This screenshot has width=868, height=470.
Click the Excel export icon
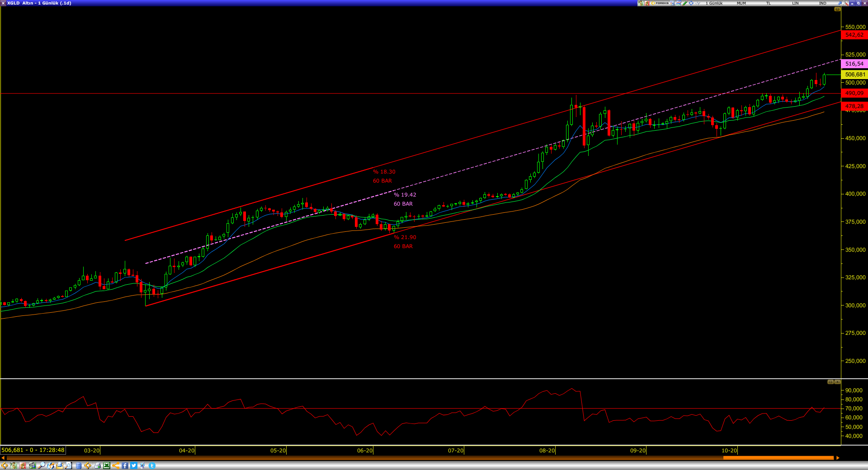[107, 465]
